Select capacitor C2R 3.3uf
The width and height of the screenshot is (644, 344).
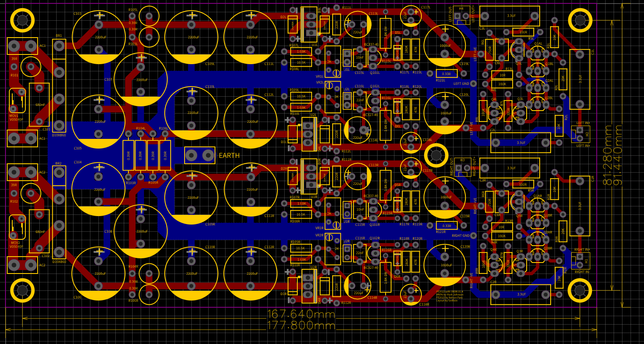pos(521,295)
